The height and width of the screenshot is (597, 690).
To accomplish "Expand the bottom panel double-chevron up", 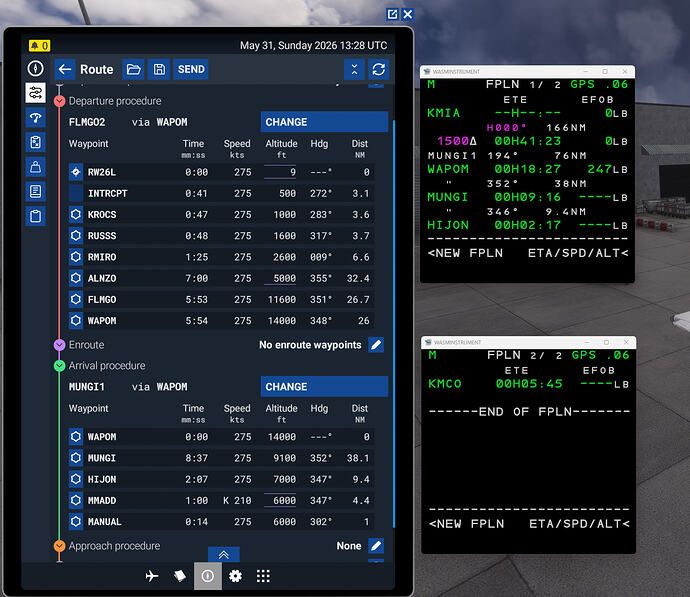I will click(224, 554).
